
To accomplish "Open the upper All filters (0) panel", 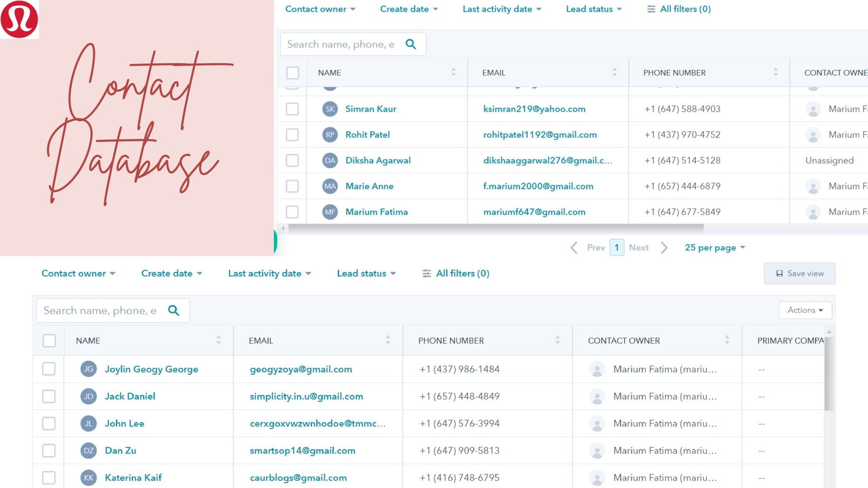I will point(679,9).
